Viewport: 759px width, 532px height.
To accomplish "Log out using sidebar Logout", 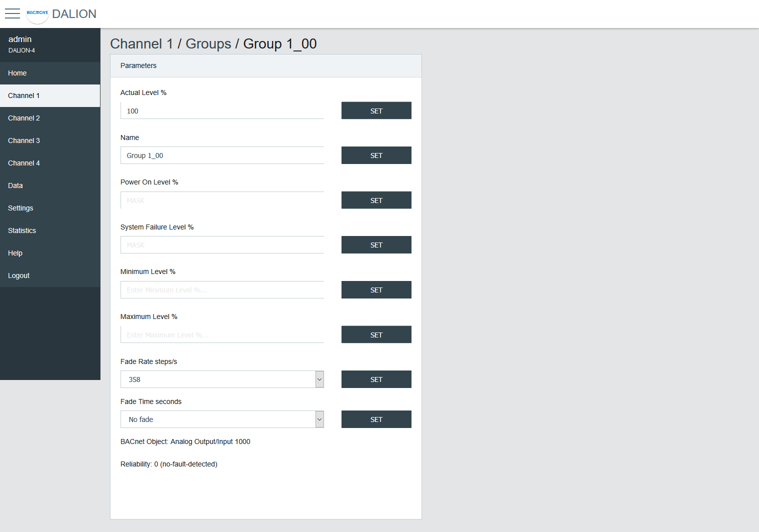I will [19, 275].
